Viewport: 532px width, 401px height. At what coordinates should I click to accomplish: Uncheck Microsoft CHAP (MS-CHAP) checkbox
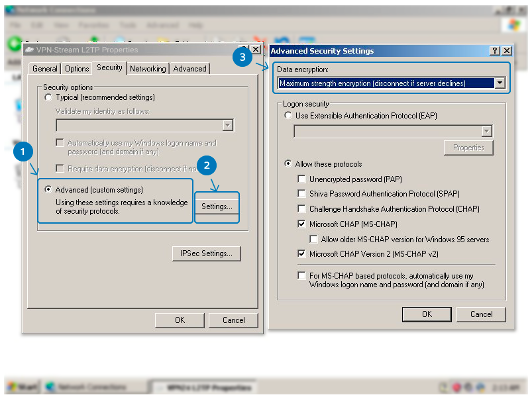[301, 224]
